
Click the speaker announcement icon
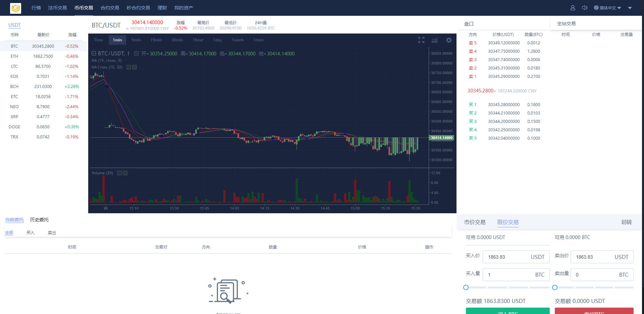tap(585, 8)
